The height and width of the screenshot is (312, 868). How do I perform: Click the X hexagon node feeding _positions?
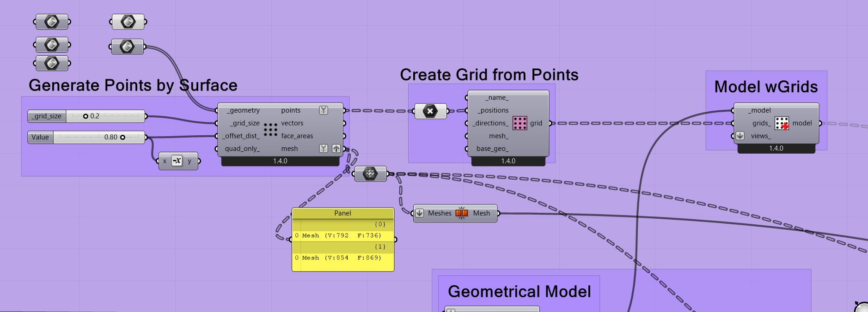point(430,111)
